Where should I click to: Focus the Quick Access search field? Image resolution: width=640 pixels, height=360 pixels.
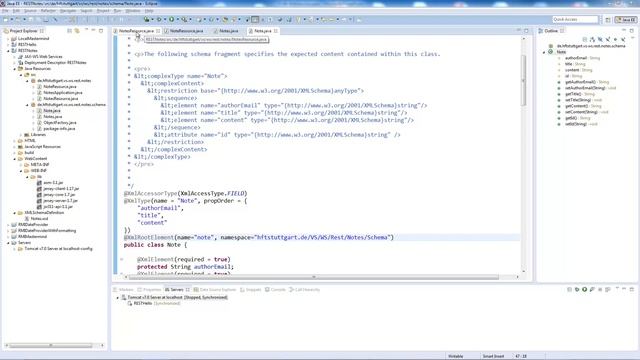575,20
